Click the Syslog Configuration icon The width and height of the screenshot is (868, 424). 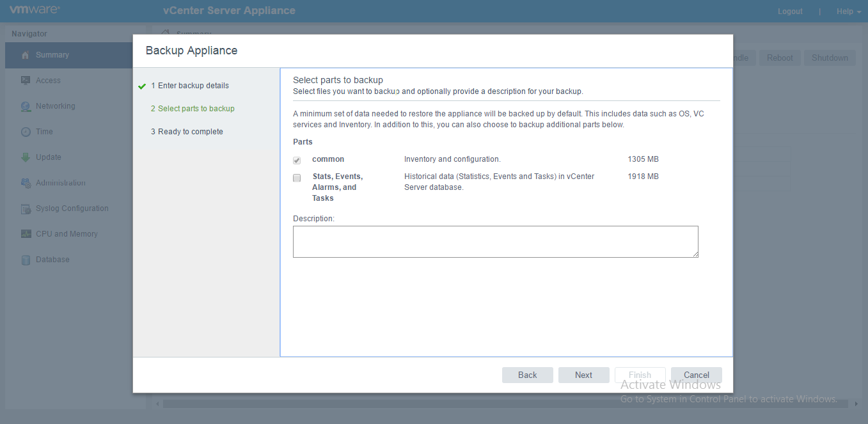coord(26,208)
